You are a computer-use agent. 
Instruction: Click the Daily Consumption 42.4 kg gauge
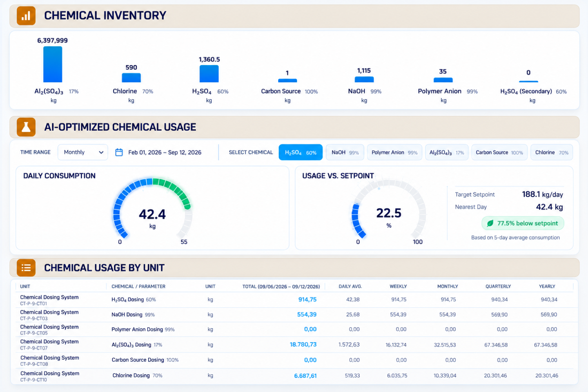(152, 209)
